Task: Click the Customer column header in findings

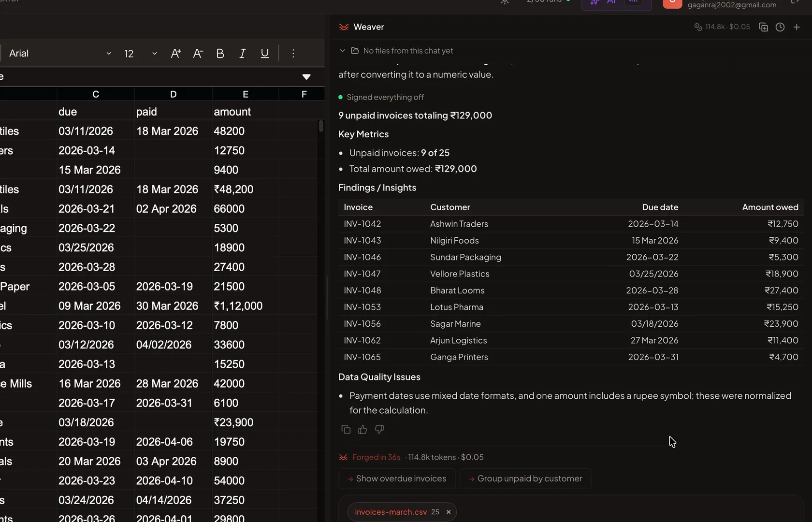Action: tap(450, 207)
